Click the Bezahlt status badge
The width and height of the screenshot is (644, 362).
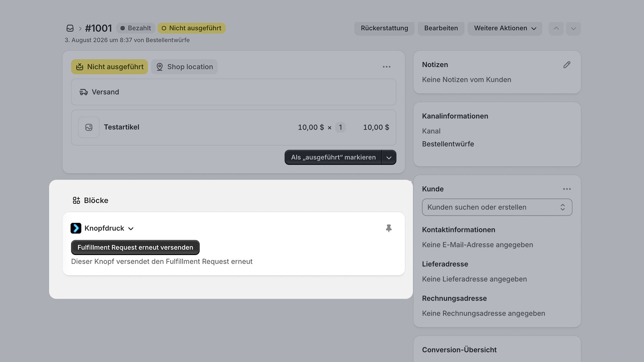136,28
